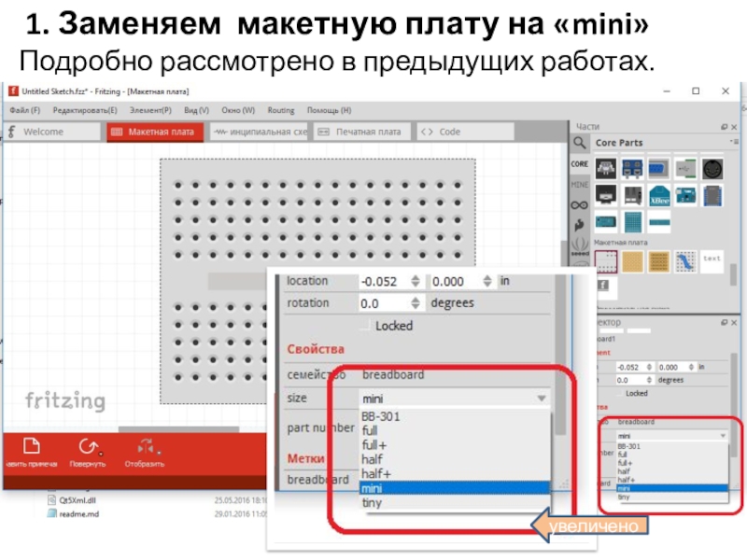747x560 pixels.
Task: Pick the black connector part beside the screw terminal
Action: (x=606, y=169)
